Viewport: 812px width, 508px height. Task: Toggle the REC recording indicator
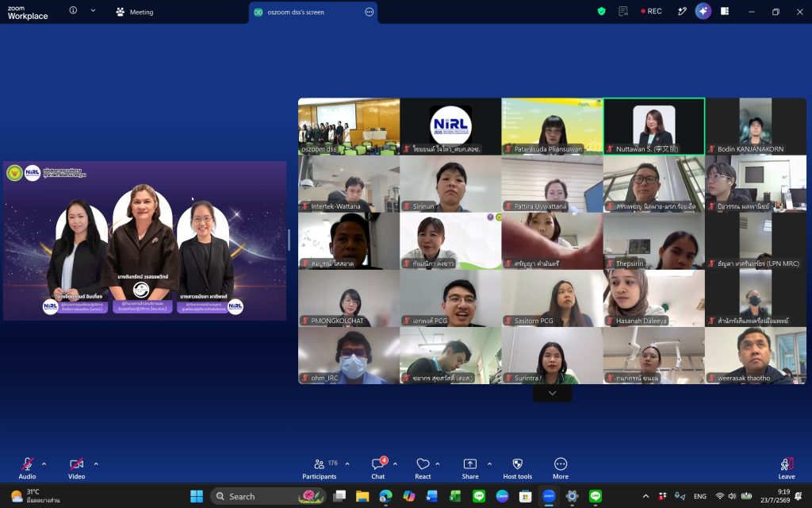click(x=651, y=11)
